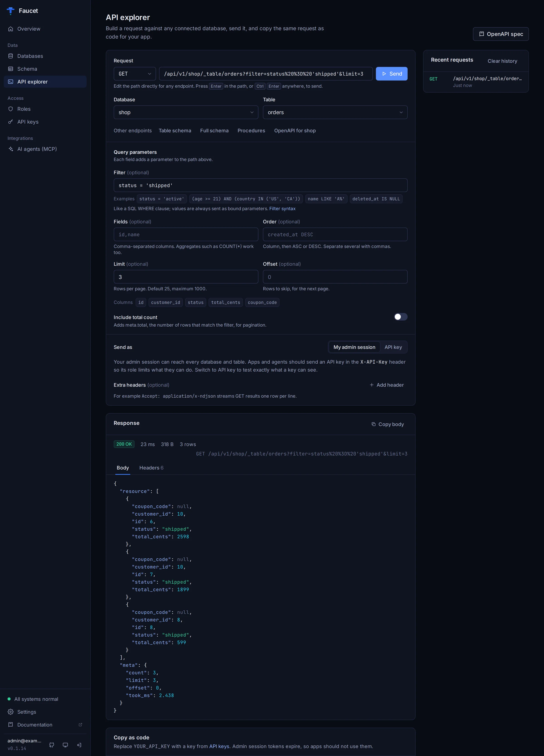Switch to the Body response tab
The image size is (544, 756).
pos(123,468)
